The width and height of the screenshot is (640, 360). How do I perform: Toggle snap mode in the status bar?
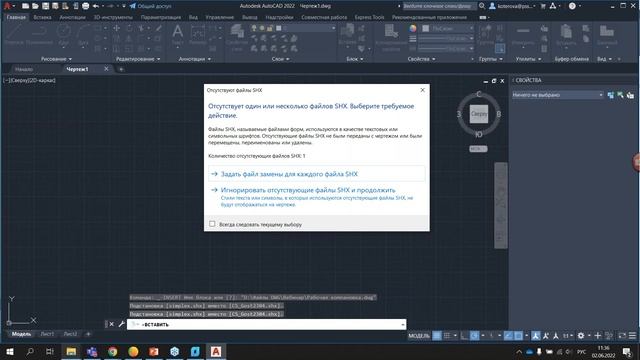(x=447, y=336)
